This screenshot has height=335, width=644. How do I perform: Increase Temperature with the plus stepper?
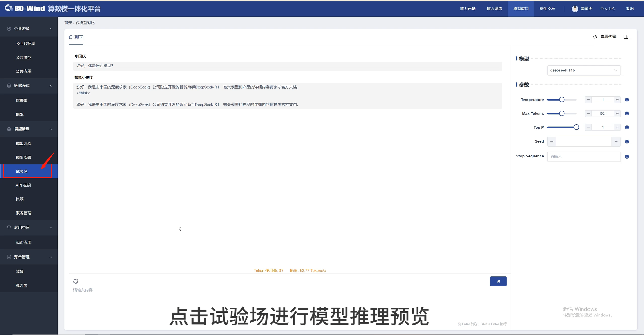(x=617, y=100)
